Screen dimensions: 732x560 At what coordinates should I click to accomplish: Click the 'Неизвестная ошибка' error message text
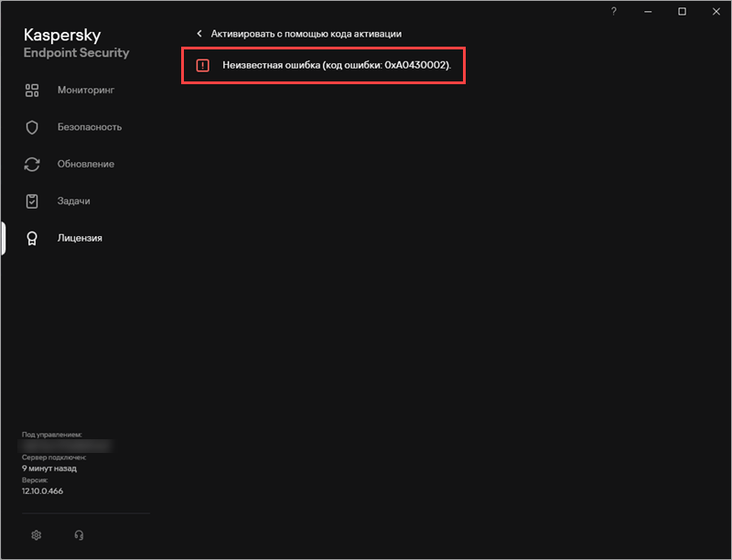point(337,65)
